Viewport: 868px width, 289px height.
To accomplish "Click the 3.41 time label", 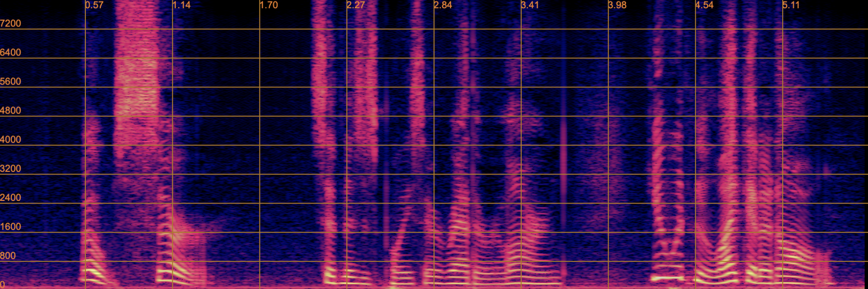I will 530,5.
